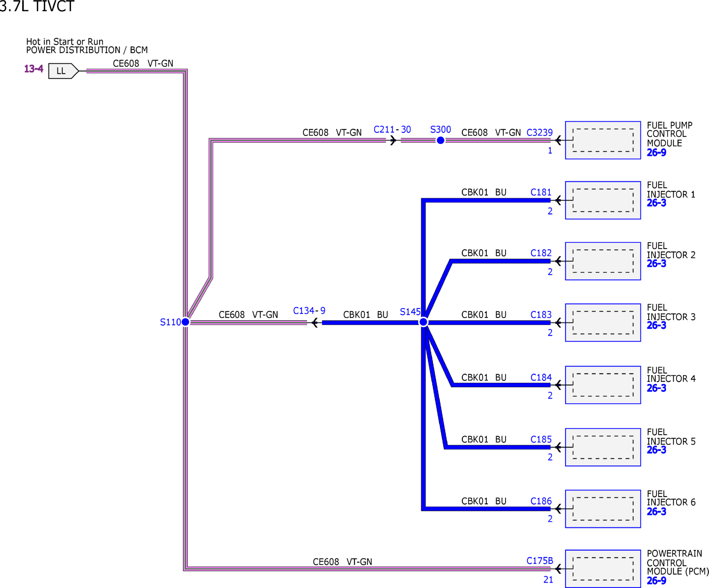Open connector C181 label

(x=541, y=192)
